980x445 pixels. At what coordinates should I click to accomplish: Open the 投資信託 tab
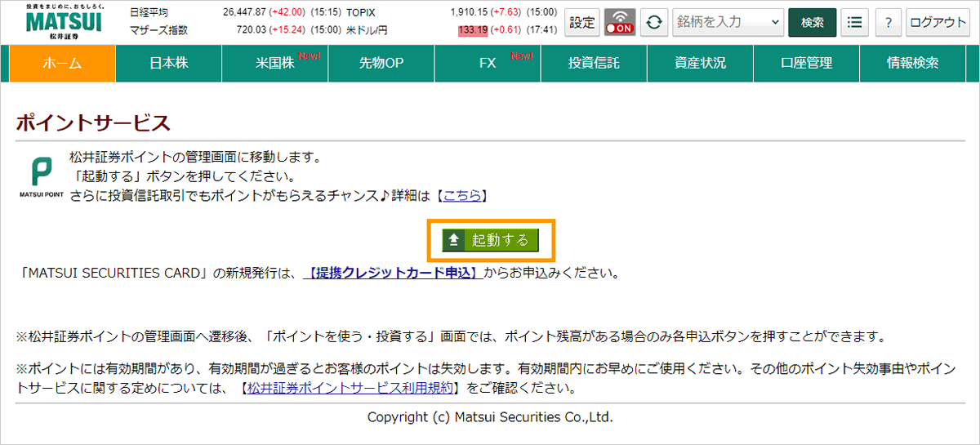(594, 63)
